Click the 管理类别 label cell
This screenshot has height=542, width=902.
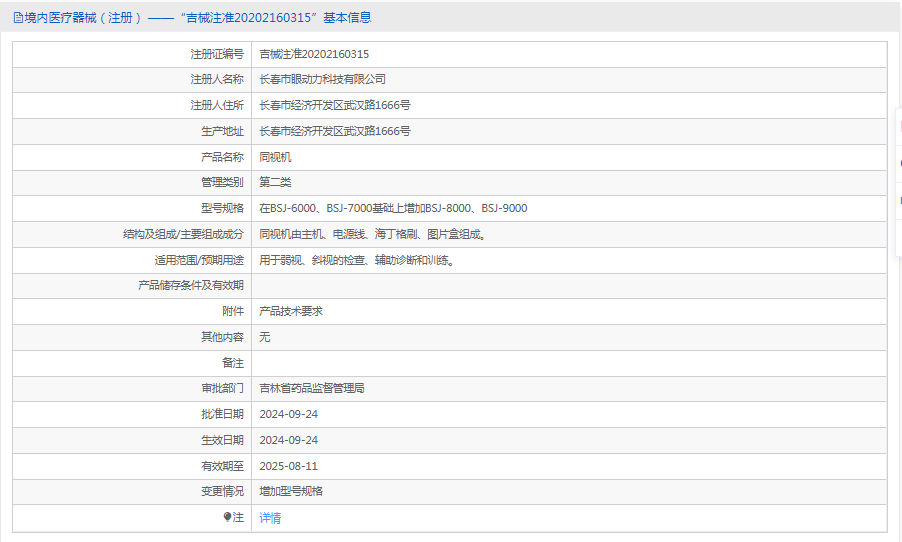132,182
